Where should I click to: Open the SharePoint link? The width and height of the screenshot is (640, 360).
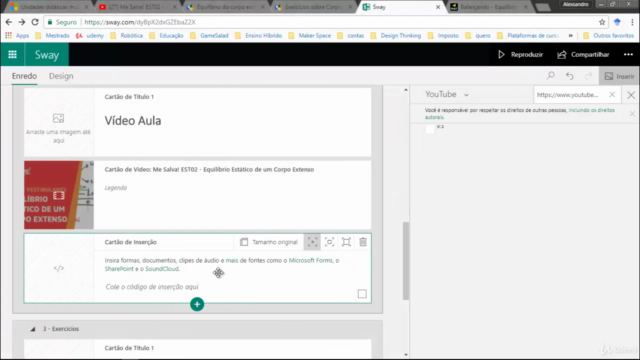pos(119,269)
